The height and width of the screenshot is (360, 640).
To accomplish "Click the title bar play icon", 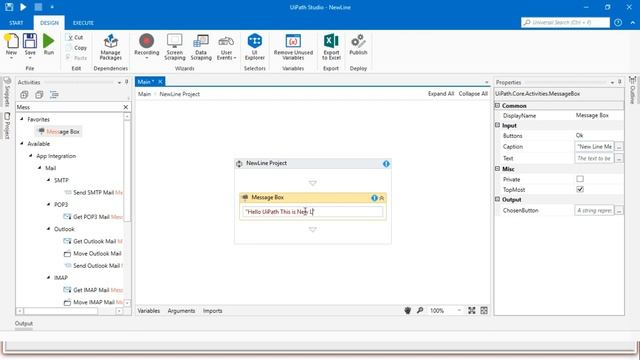I will (23, 7).
